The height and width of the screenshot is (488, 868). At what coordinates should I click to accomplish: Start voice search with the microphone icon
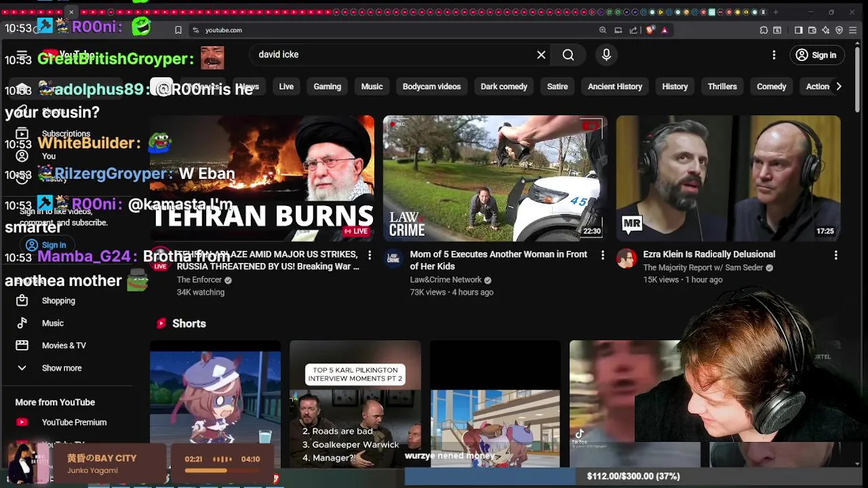pyautogui.click(x=606, y=55)
